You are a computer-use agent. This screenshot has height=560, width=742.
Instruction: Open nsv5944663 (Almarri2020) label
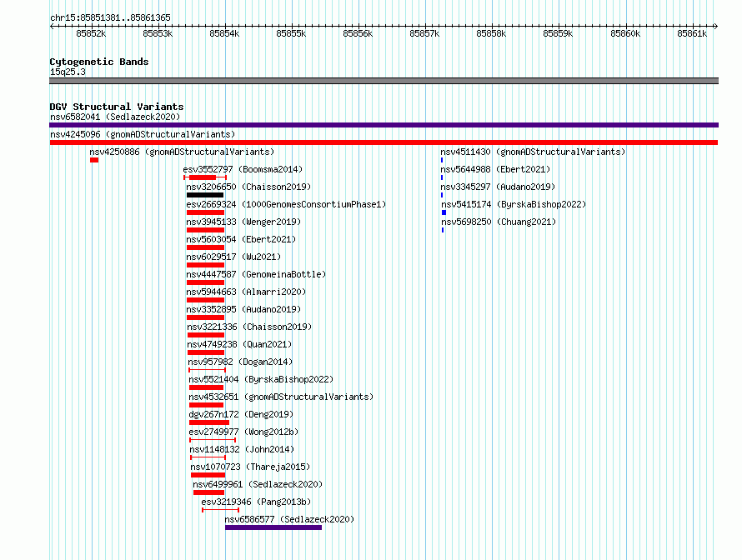pos(246,292)
